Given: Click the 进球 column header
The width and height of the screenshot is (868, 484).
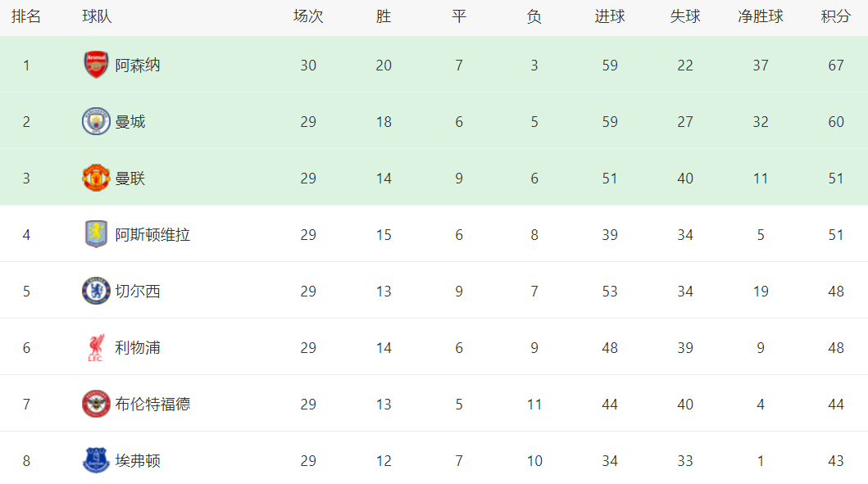Looking at the screenshot, I should click(610, 16).
